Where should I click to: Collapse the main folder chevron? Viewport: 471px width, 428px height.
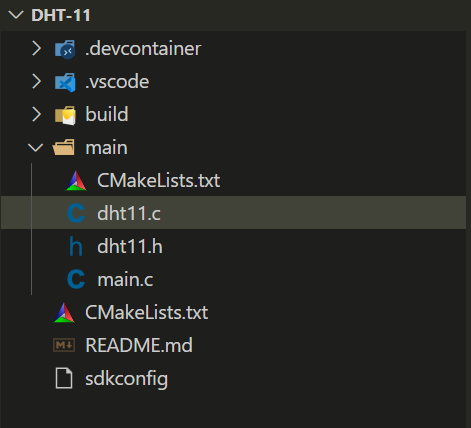36,147
